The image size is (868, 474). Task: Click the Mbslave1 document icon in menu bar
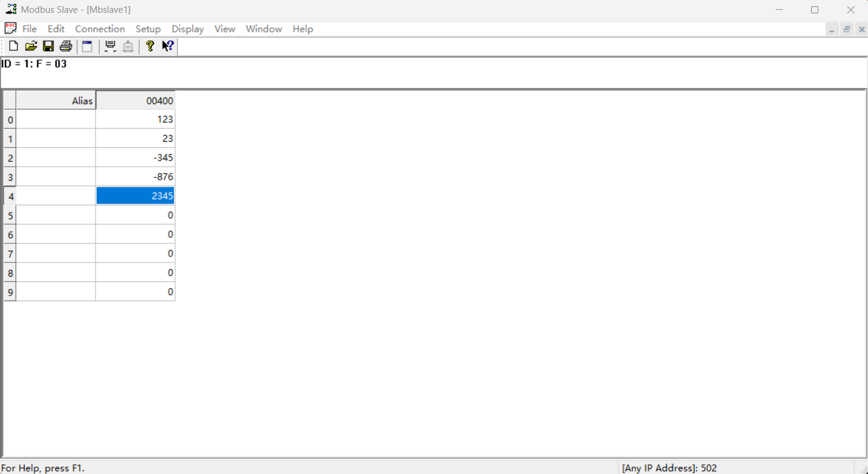[10, 29]
